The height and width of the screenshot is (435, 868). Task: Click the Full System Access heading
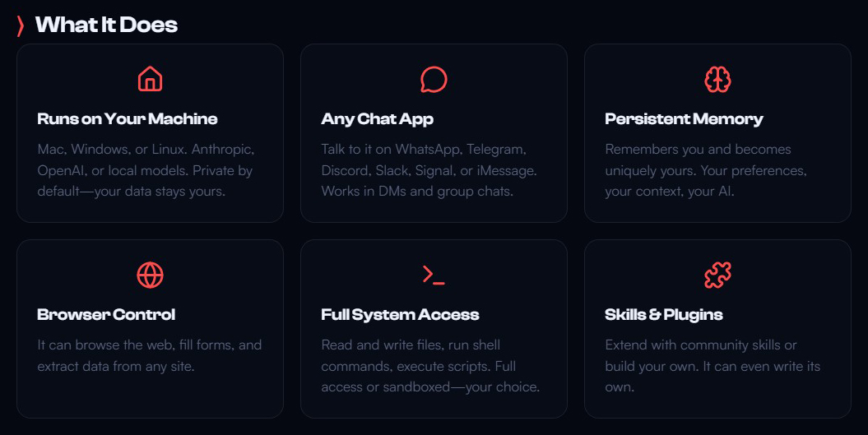coord(400,314)
